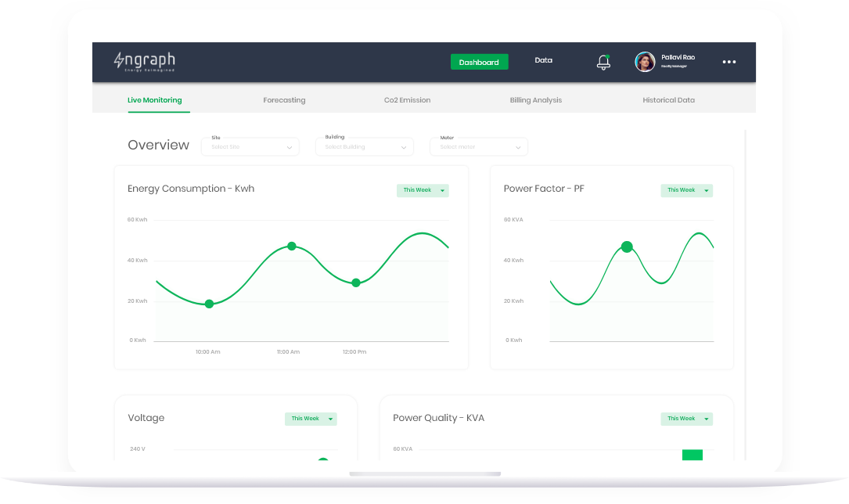Screen dimensions: 849x504
Task: Open the Data section in navbar
Action: click(x=543, y=60)
